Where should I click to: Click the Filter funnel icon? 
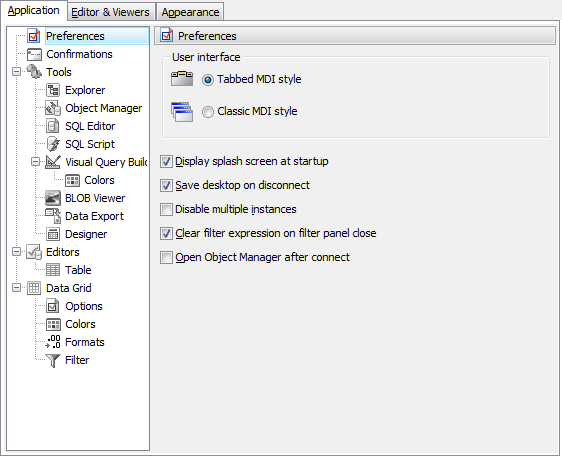53,360
